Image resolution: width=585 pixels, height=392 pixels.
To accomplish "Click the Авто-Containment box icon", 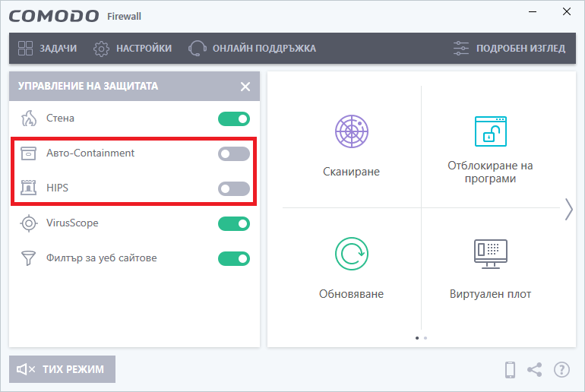I will [x=28, y=153].
